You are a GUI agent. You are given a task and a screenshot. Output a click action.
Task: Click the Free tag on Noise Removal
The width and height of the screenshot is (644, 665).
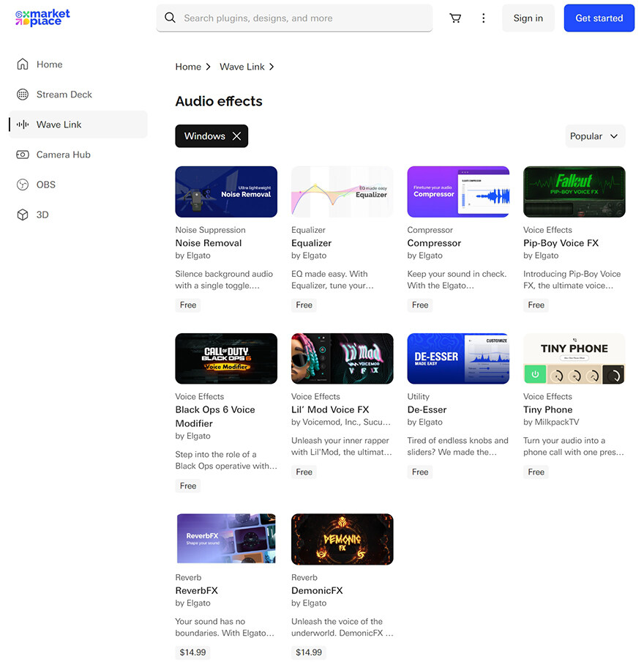[187, 305]
